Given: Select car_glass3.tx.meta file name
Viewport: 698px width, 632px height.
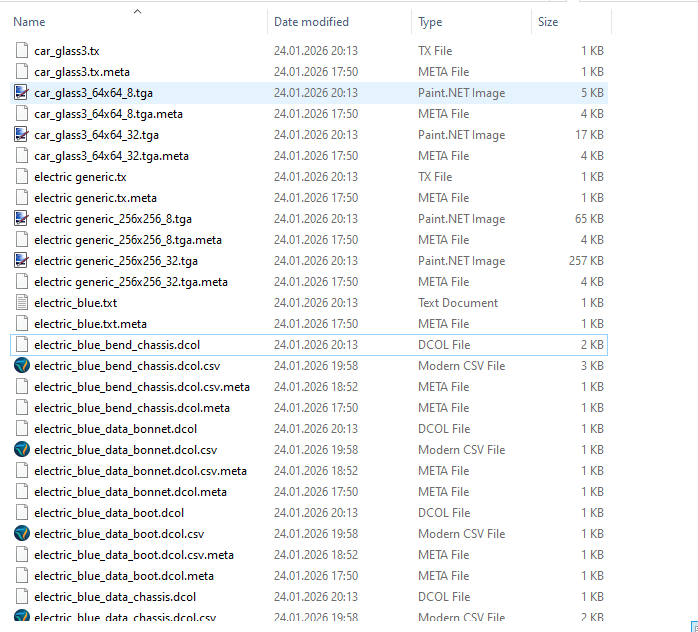Looking at the screenshot, I should tap(82, 72).
